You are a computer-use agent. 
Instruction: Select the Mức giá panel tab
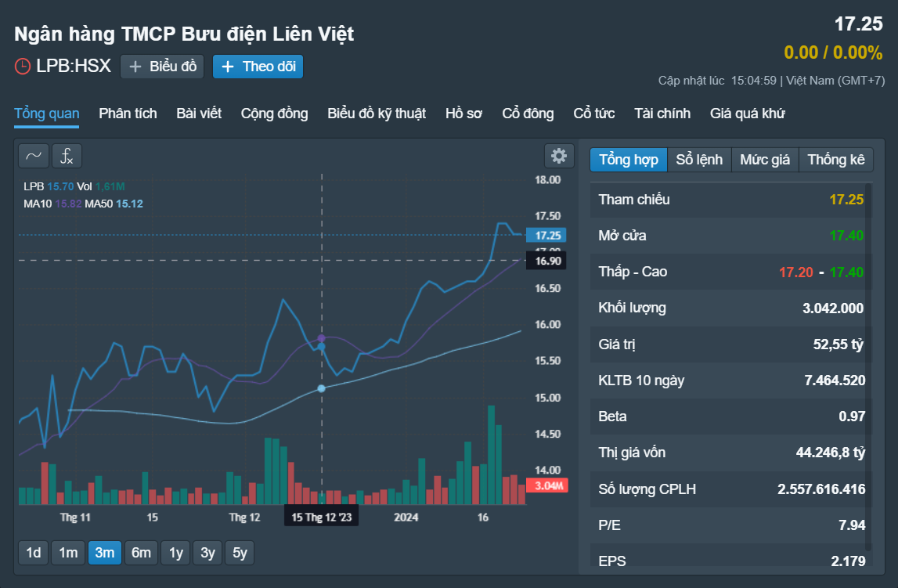tap(765, 160)
